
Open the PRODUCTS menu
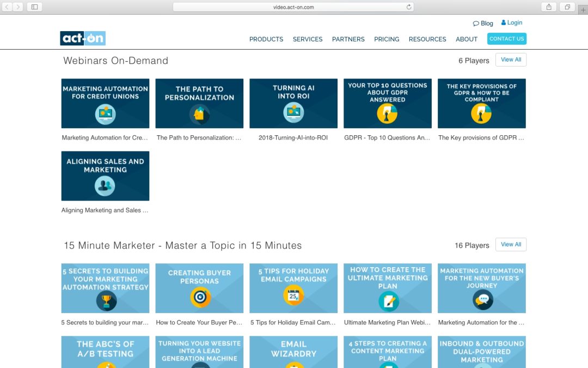(266, 39)
